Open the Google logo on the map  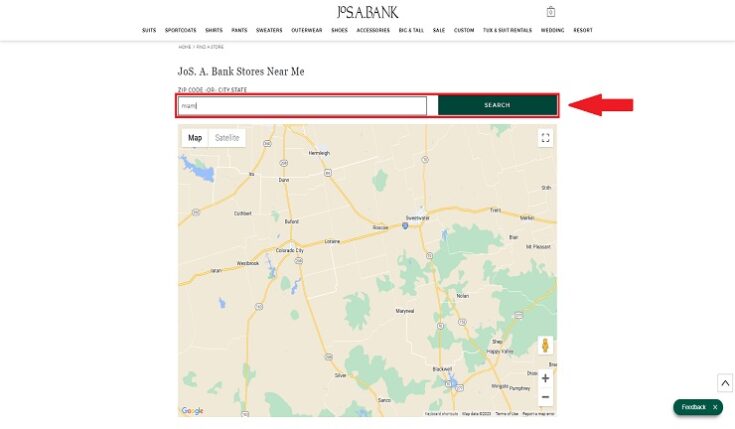(192, 411)
